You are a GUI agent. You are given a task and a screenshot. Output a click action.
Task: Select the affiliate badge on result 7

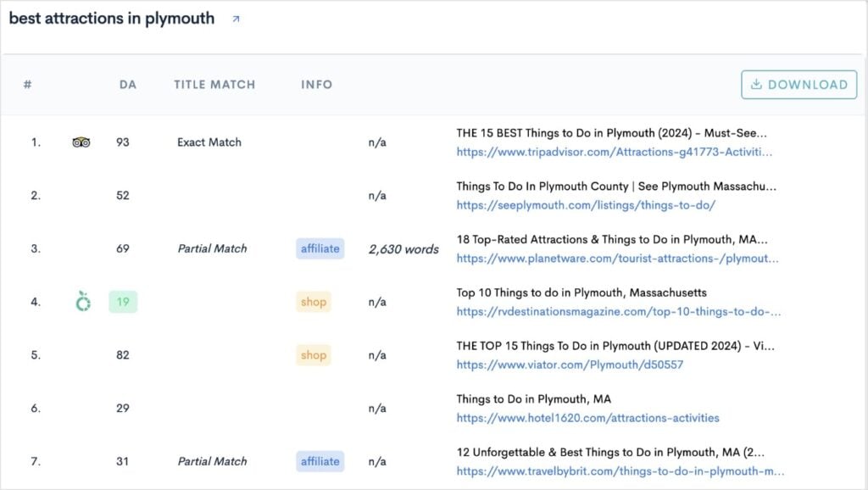(x=320, y=461)
